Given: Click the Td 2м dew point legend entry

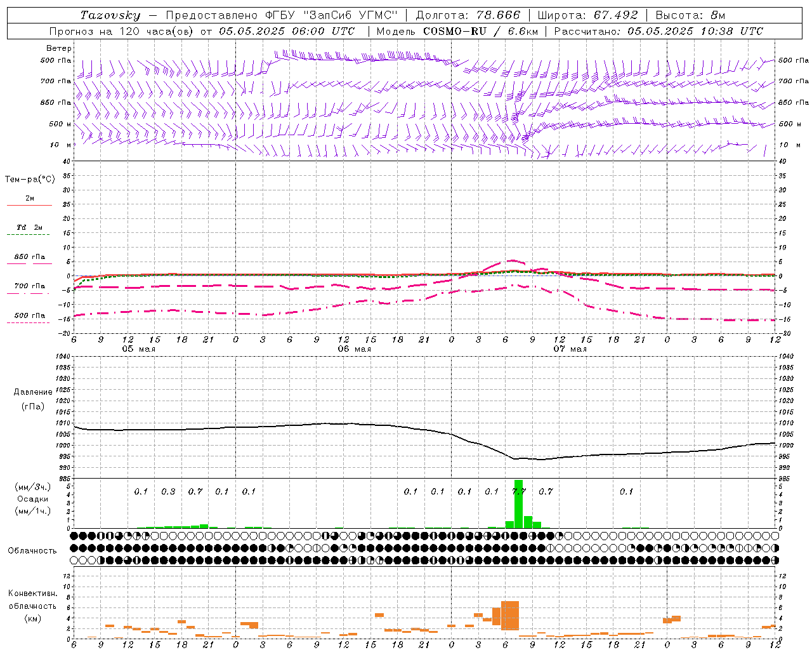Looking at the screenshot, I should tap(29, 227).
